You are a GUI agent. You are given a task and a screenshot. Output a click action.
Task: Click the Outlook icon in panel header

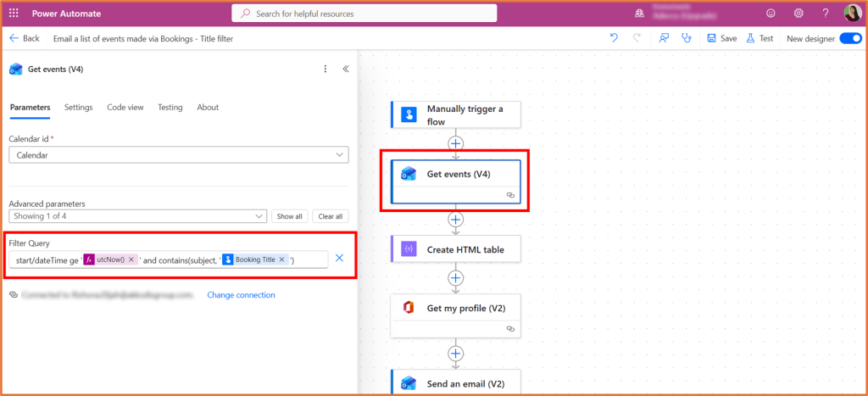(16, 70)
